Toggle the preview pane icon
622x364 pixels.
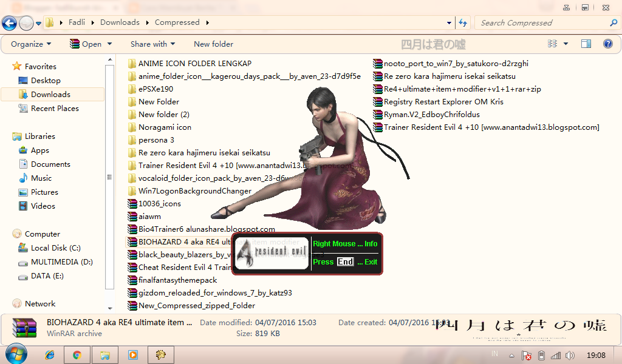(x=586, y=44)
